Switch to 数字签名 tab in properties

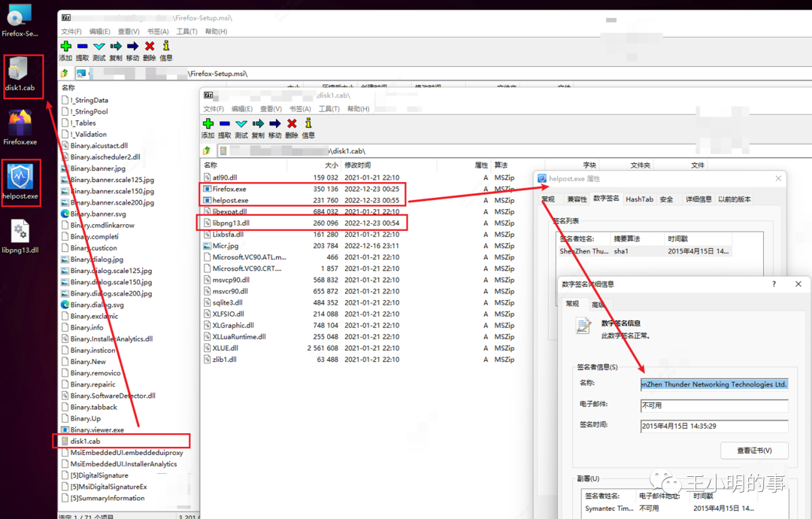606,199
